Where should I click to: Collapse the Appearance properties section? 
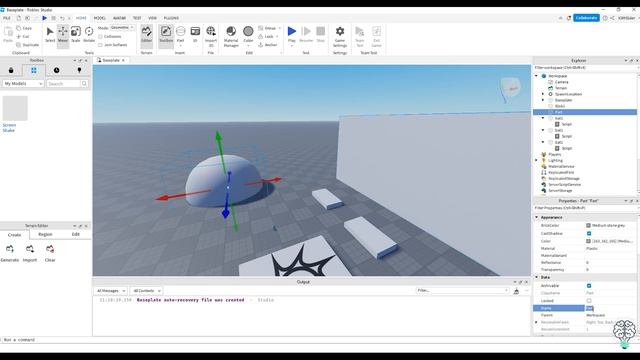tap(537, 217)
